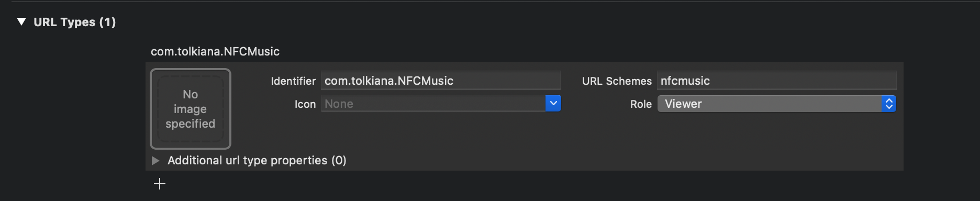This screenshot has height=201, width=980.
Task: Click the Identifier text field
Action: 441,81
